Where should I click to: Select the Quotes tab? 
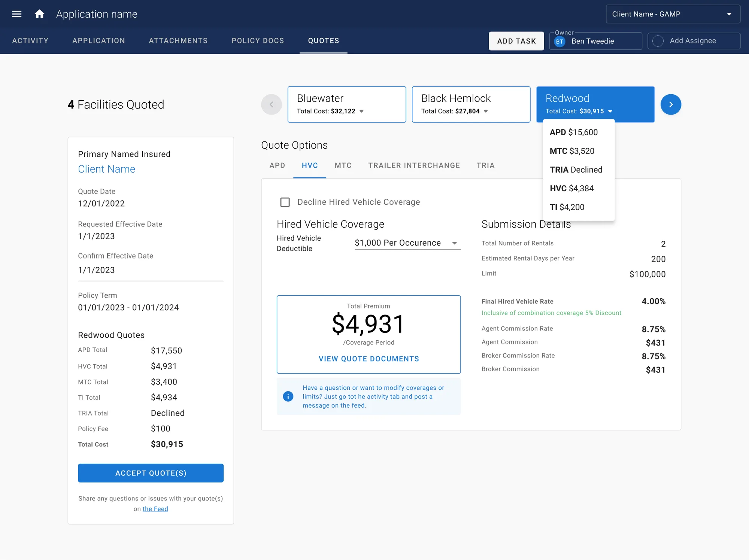pyautogui.click(x=324, y=40)
